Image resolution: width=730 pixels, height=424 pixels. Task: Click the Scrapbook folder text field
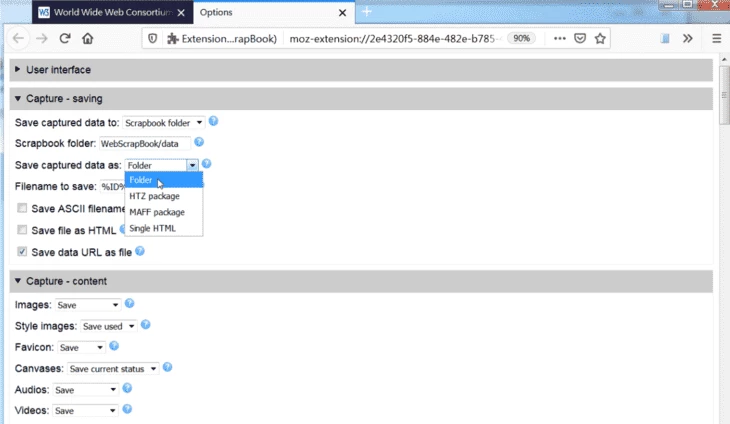145,144
